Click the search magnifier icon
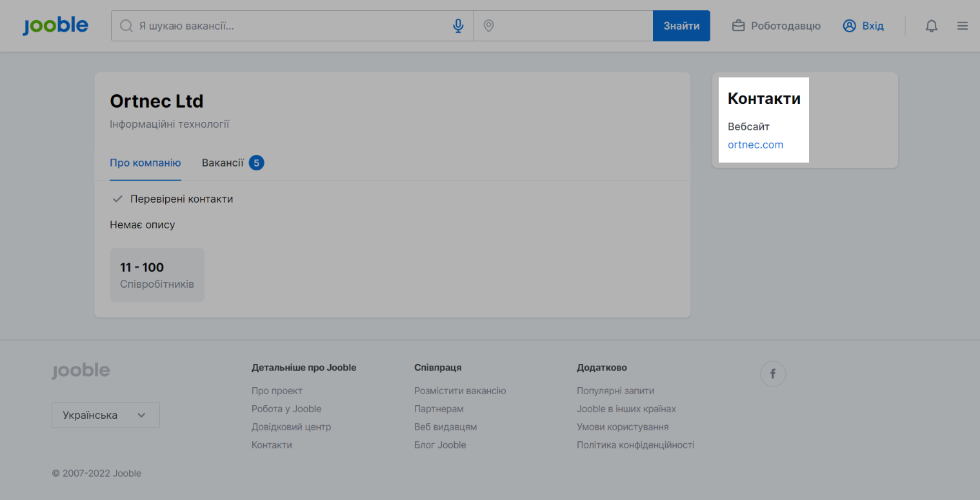The width and height of the screenshot is (980, 500). click(126, 26)
